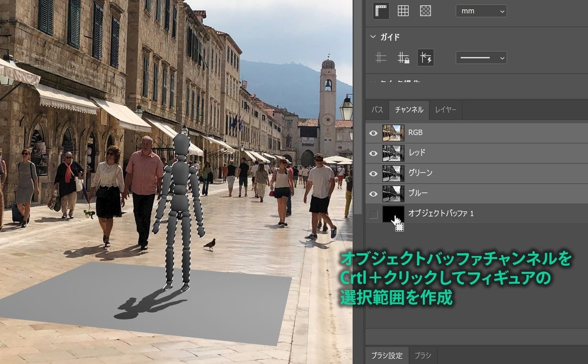Hide the RGB channel visibility
588x364 pixels.
click(x=374, y=132)
